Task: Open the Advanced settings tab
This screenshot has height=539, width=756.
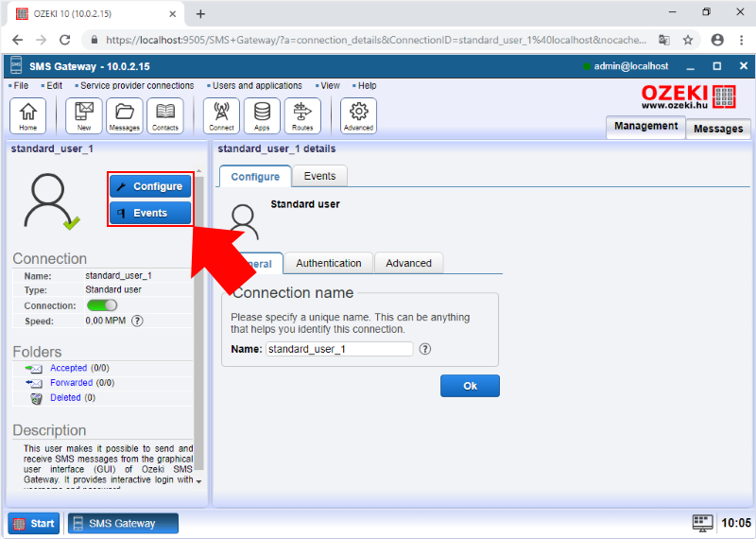Action: [x=408, y=263]
